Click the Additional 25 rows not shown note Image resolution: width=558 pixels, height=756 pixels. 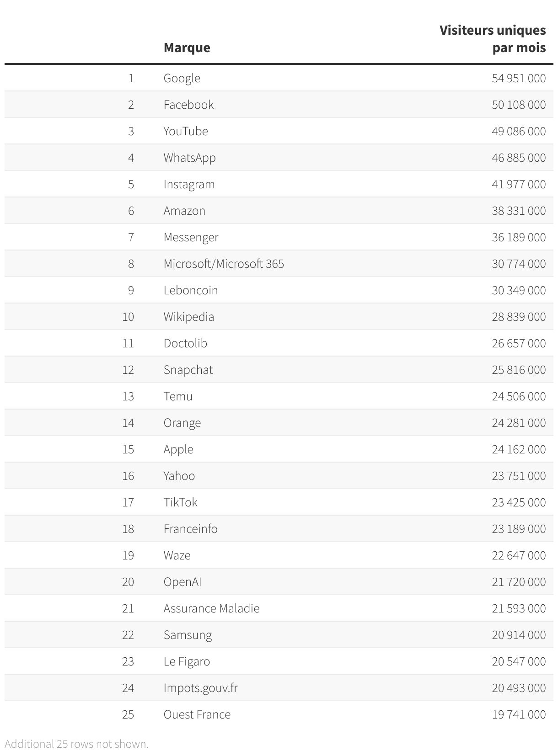[77, 744]
